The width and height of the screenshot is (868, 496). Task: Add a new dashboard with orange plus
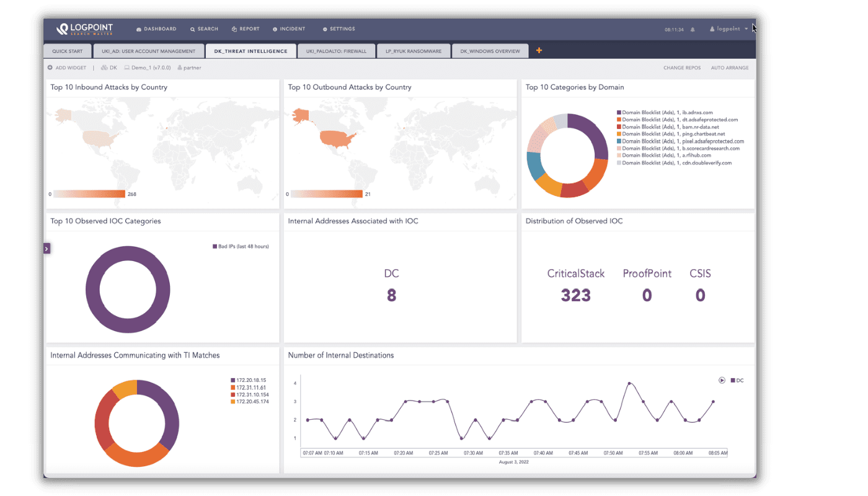(x=539, y=50)
